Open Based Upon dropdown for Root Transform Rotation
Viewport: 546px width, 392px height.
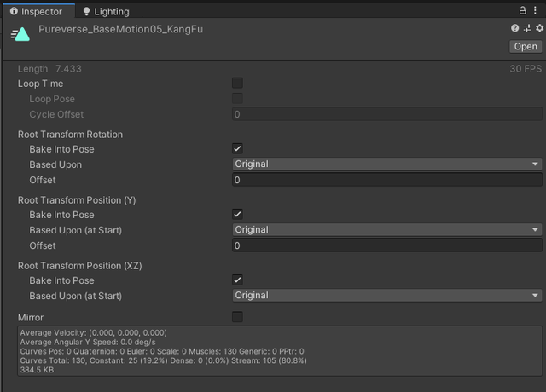387,164
